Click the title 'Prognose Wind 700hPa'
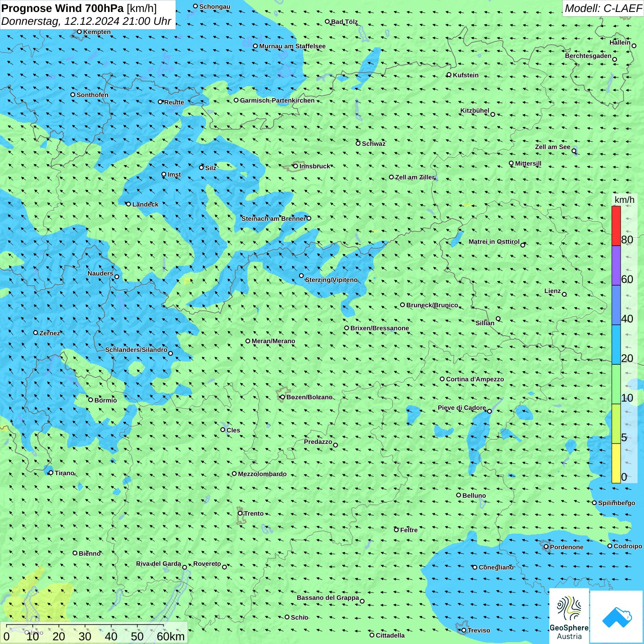Image resolution: width=644 pixels, height=644 pixels. [x=63, y=8]
